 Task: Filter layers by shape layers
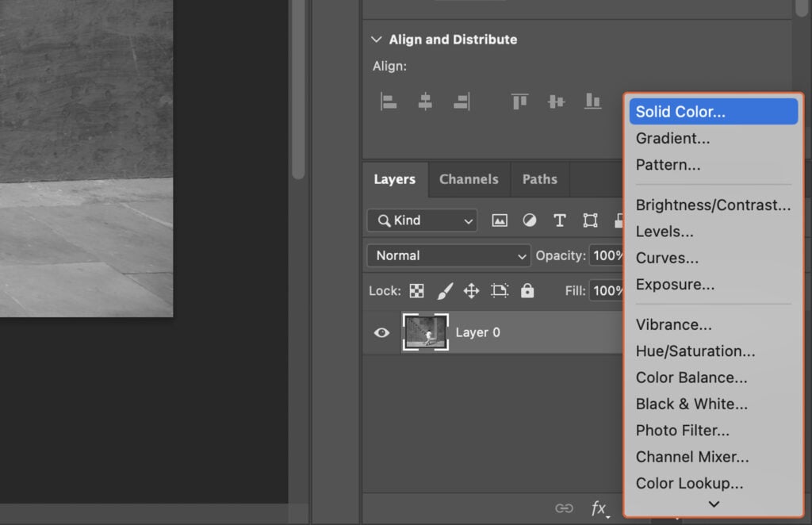(589, 220)
